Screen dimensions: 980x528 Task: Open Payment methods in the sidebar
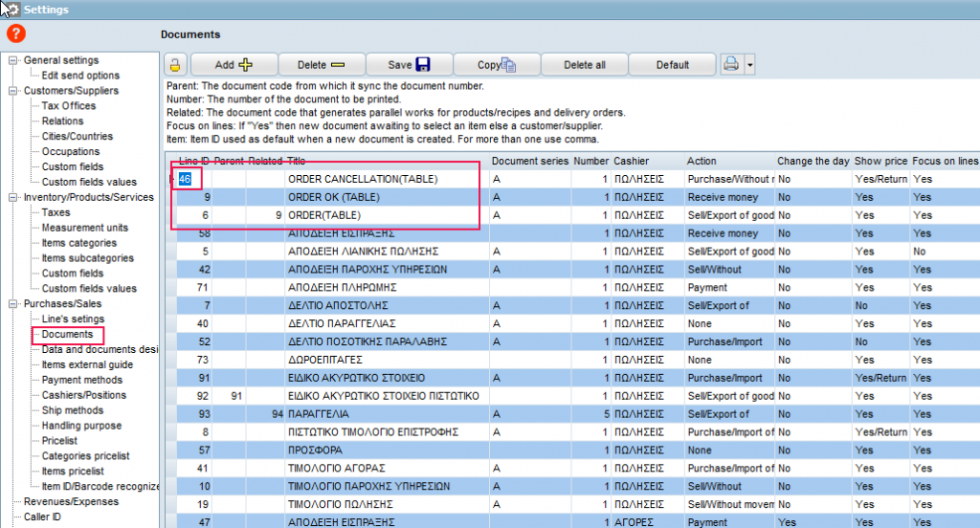[x=81, y=380]
